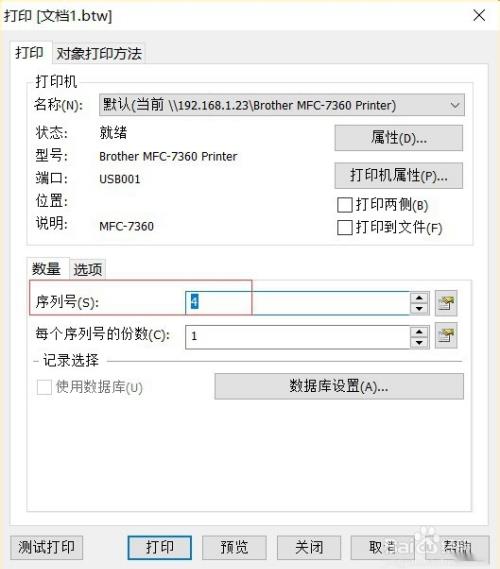Click into the 序列号 serial number input field
The width and height of the screenshot is (500, 569).
click(298, 303)
